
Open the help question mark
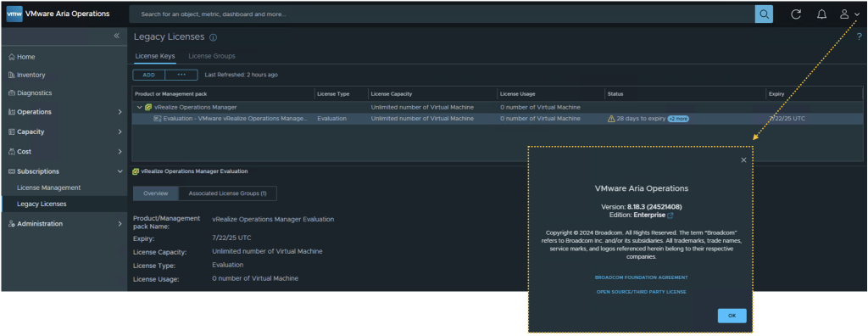click(x=860, y=36)
